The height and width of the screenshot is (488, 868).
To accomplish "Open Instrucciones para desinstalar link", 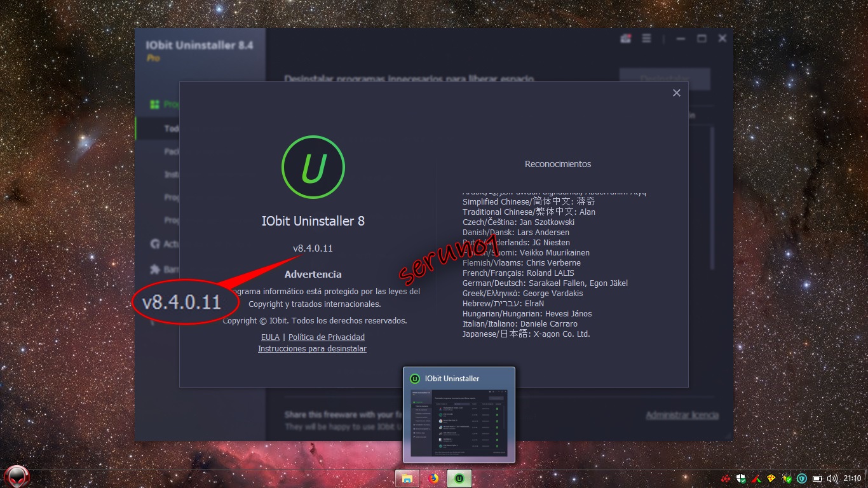I will (312, 349).
